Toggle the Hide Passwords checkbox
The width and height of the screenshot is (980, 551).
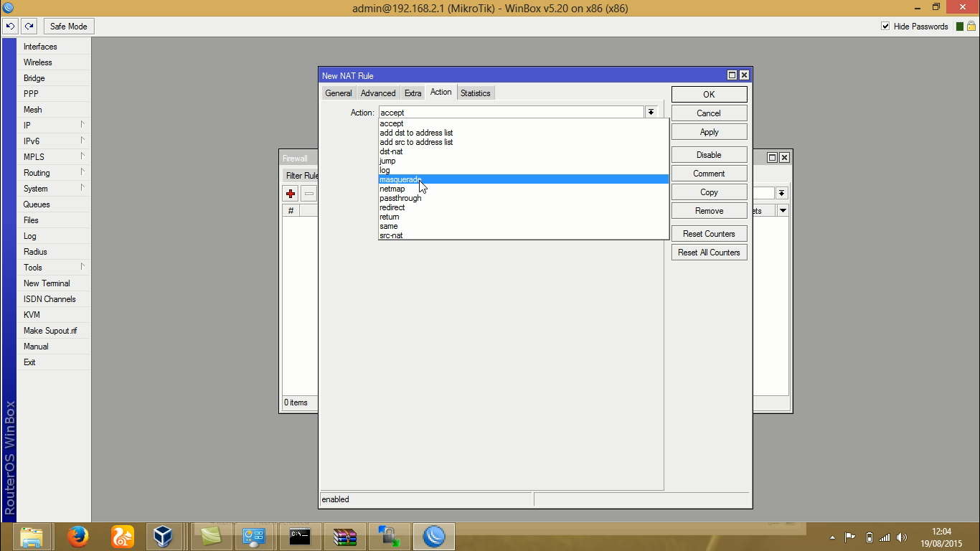pos(885,27)
